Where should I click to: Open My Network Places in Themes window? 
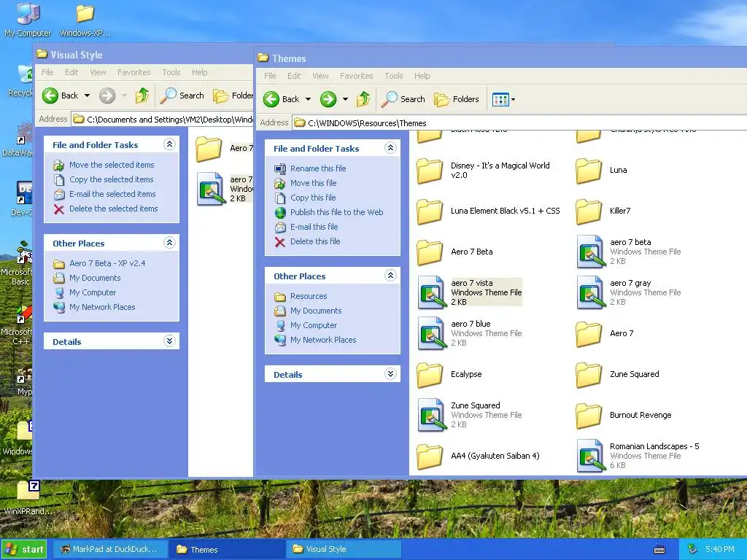pyautogui.click(x=323, y=340)
